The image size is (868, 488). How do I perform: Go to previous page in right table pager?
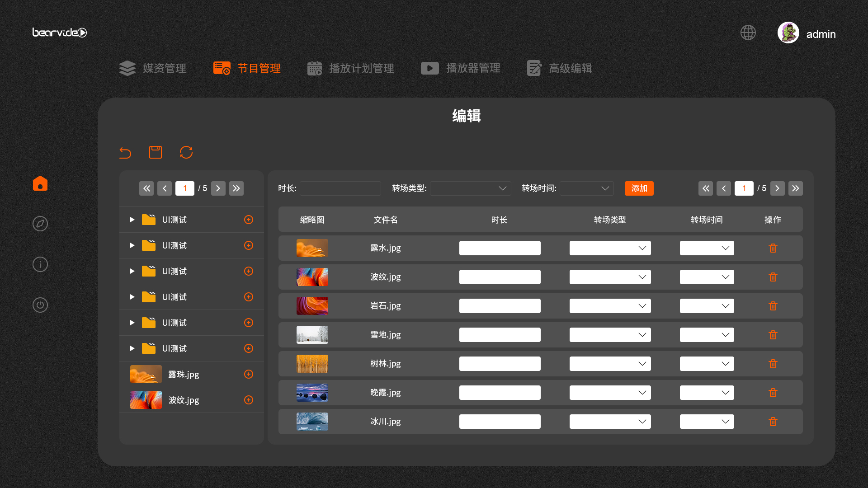click(724, 188)
